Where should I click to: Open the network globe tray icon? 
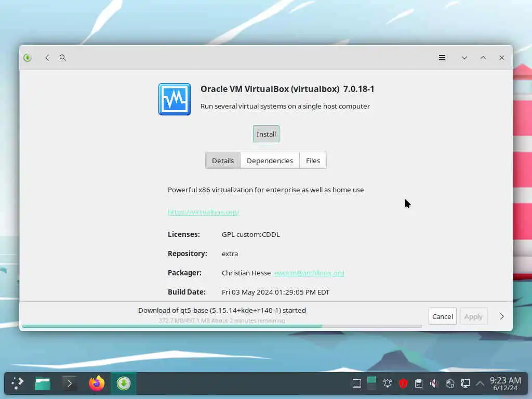[450, 384]
